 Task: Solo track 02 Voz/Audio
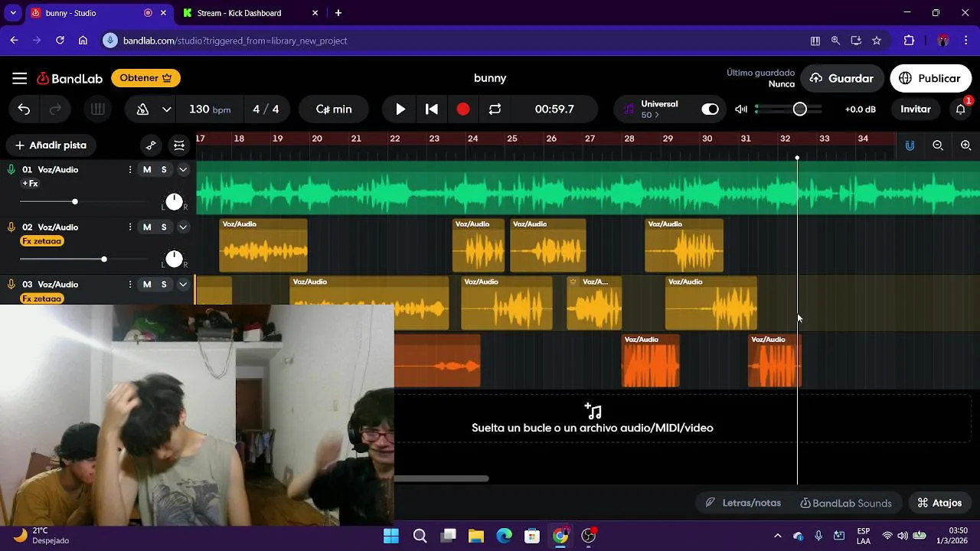pos(164,227)
